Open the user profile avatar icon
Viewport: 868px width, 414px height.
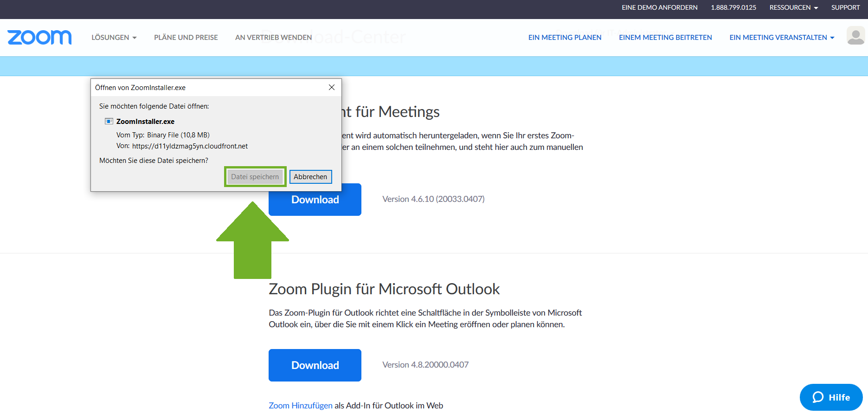point(855,36)
